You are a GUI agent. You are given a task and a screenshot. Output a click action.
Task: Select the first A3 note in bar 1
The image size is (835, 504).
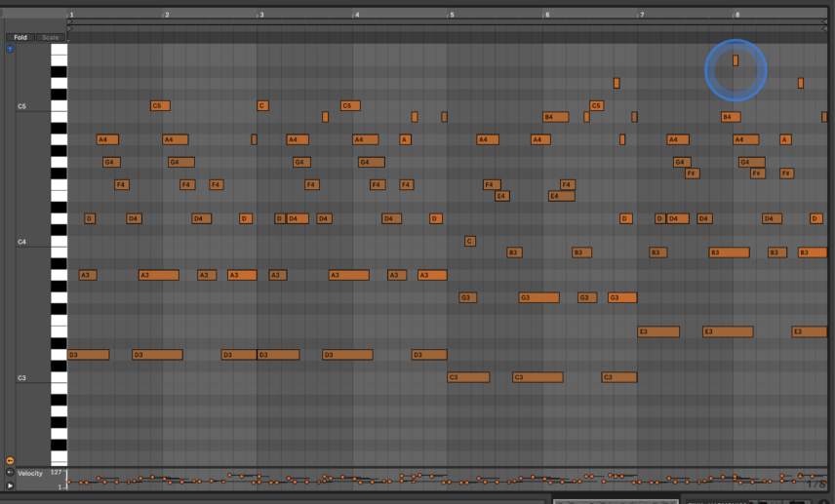[x=88, y=275]
